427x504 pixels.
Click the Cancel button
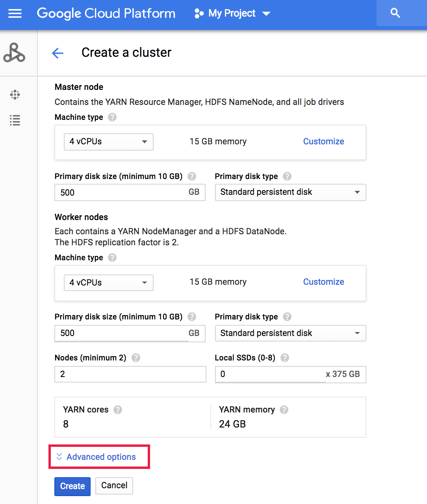pyautogui.click(x=114, y=485)
